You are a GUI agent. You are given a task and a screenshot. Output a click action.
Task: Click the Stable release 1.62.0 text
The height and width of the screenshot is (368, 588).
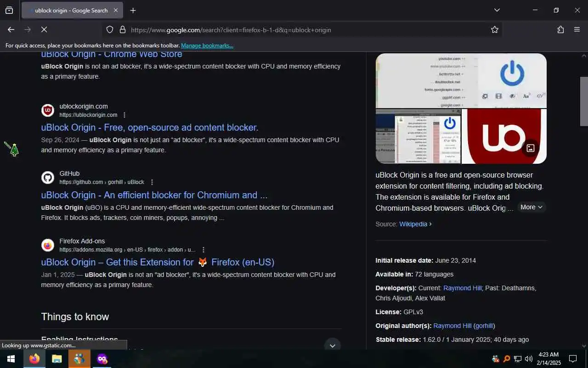tap(452, 339)
